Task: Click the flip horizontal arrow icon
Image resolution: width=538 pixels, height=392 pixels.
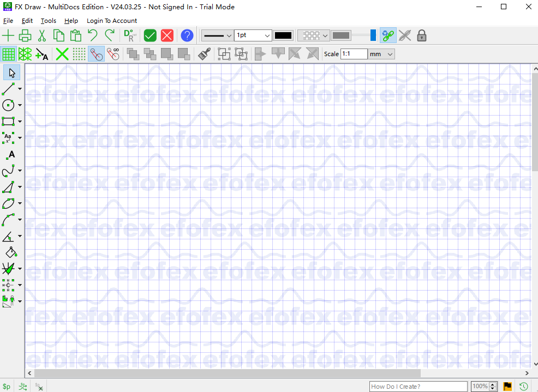Action: coord(261,54)
